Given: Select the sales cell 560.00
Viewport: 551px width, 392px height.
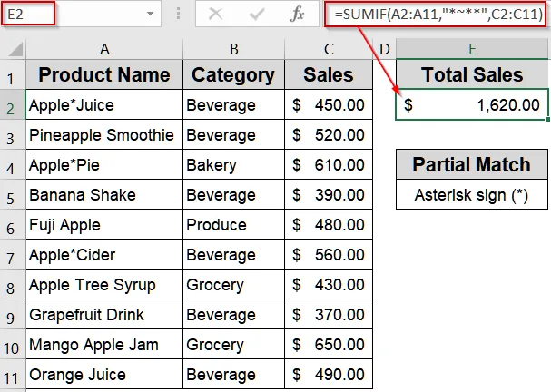Looking at the screenshot, I should 329,254.
